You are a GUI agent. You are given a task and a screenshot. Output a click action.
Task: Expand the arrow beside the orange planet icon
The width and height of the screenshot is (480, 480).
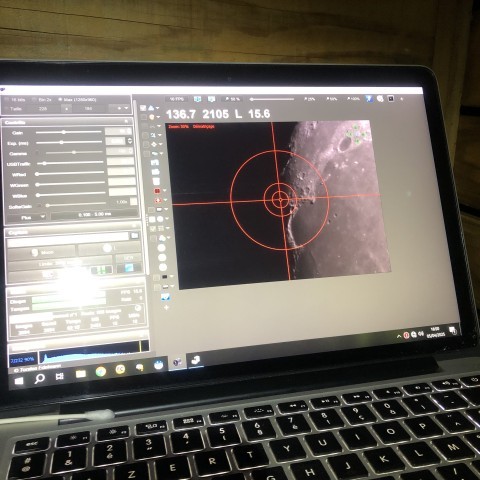158,117
